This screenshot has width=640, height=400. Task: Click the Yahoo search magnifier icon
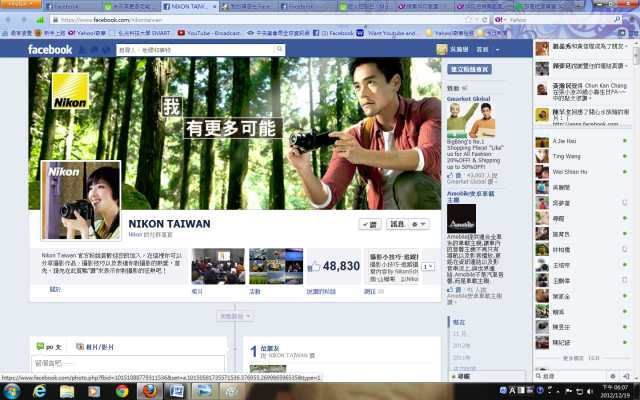point(617,19)
